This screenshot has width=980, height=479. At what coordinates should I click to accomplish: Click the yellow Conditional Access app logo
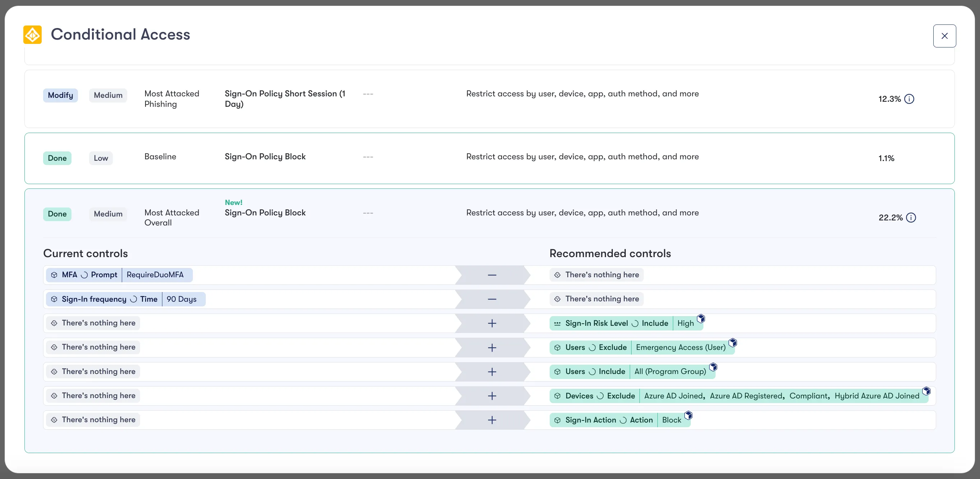point(32,34)
